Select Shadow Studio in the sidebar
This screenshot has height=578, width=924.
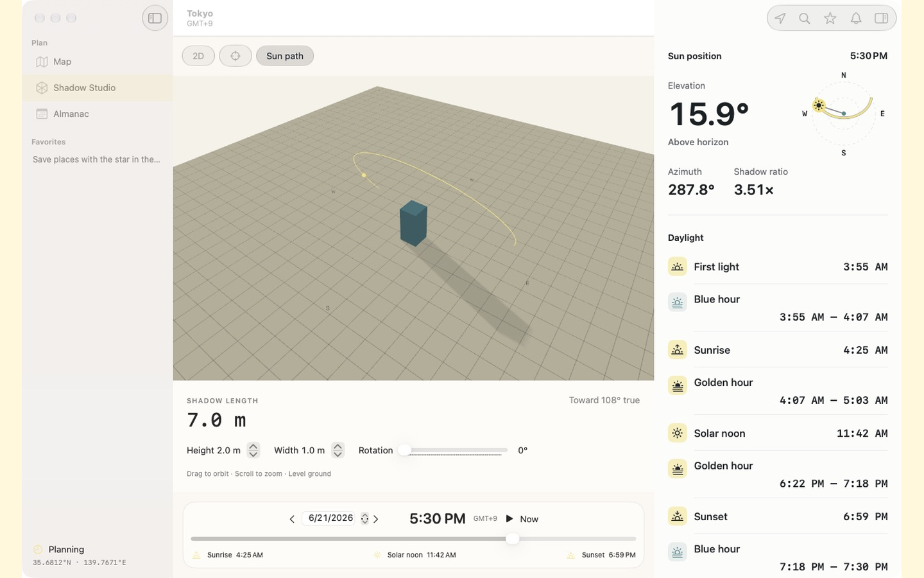pyautogui.click(x=98, y=88)
